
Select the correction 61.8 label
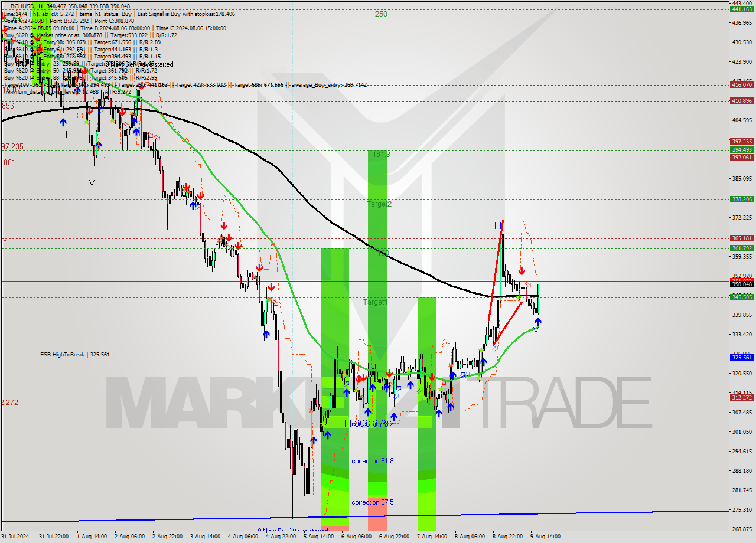(373, 461)
